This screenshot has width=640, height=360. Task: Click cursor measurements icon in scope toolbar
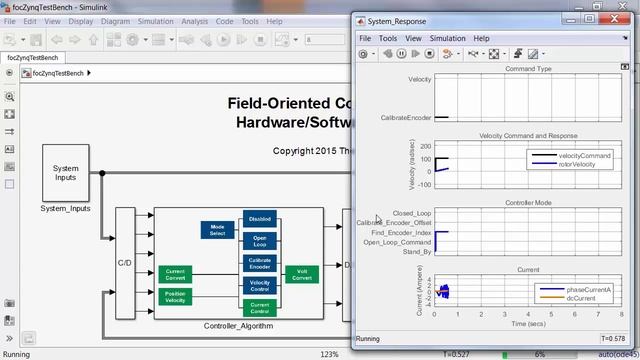point(533,54)
